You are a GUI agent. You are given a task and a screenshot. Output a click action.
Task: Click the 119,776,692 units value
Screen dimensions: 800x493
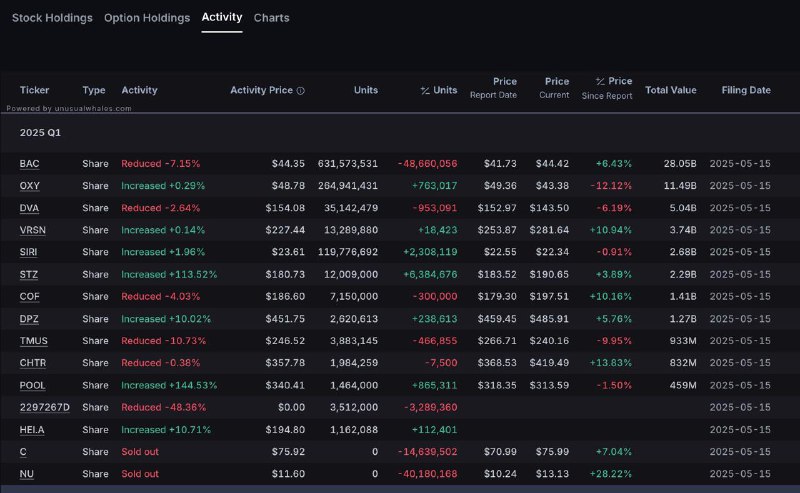[348, 252]
